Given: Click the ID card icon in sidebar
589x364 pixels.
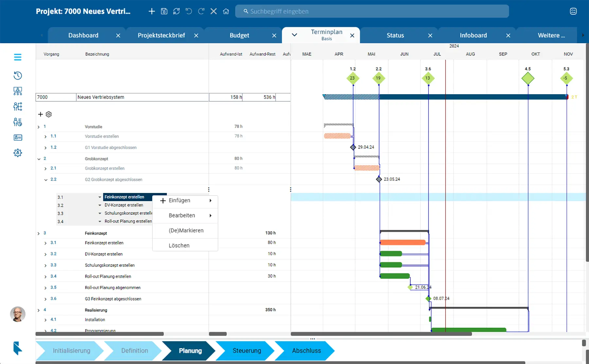Looking at the screenshot, I should point(18,138).
